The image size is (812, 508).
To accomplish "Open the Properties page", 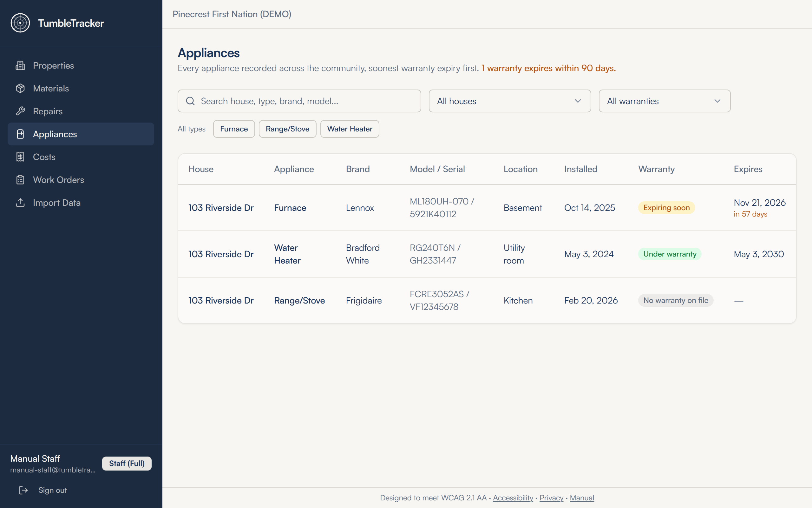I will (81, 65).
